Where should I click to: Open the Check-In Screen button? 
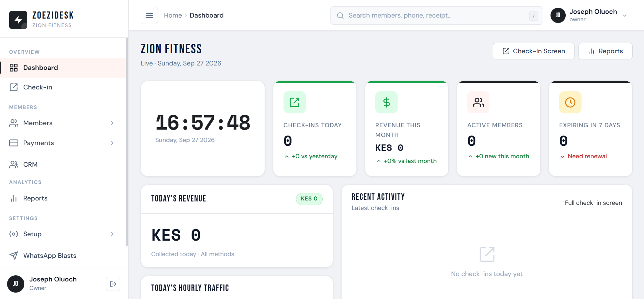pyautogui.click(x=533, y=51)
